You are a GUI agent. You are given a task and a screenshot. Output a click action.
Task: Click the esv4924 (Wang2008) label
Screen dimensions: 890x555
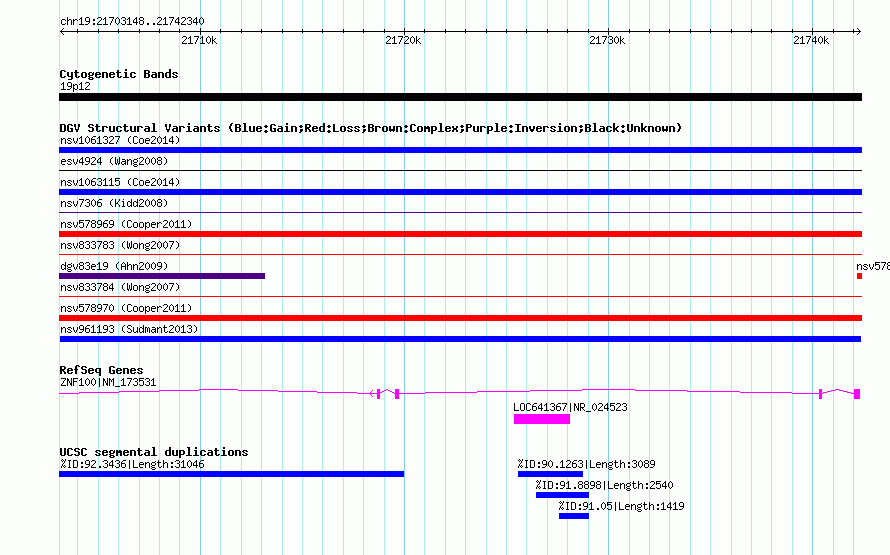tap(114, 161)
